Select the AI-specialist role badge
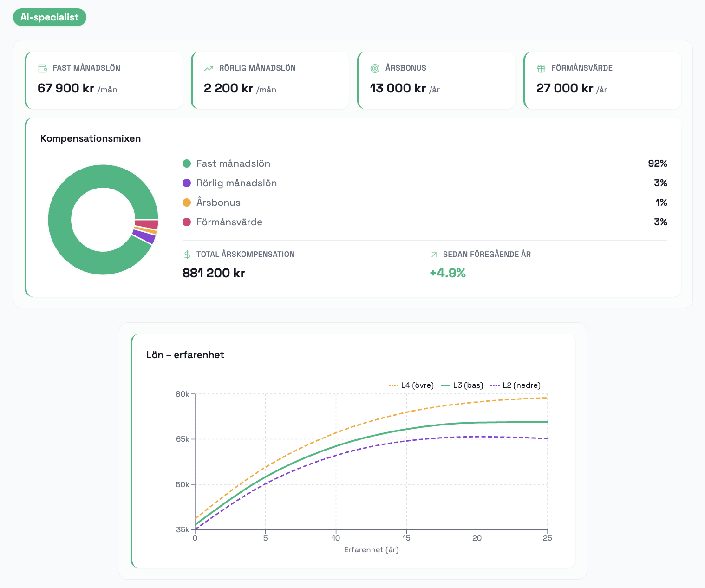 coord(50,17)
